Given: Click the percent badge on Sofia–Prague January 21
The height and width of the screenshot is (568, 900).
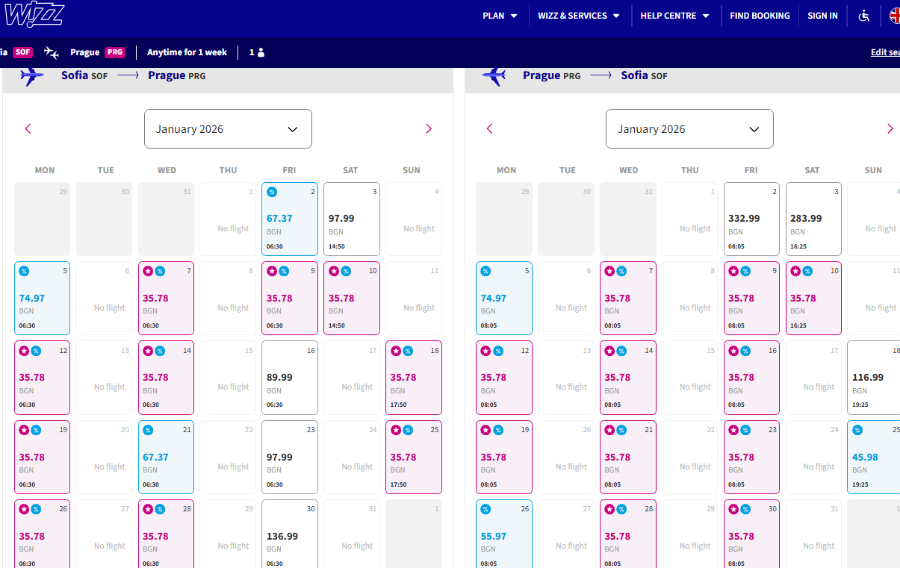Looking at the screenshot, I should click(148, 430).
